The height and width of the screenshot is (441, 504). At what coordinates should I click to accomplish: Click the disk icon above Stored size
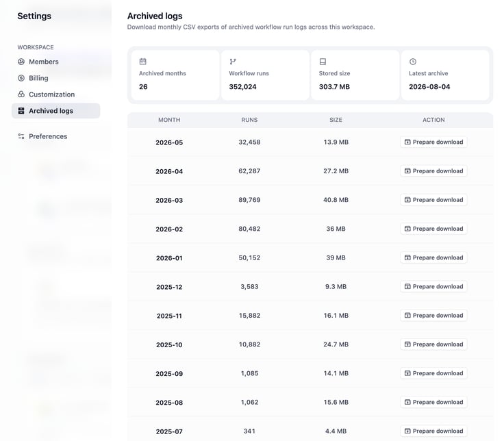[323, 62]
